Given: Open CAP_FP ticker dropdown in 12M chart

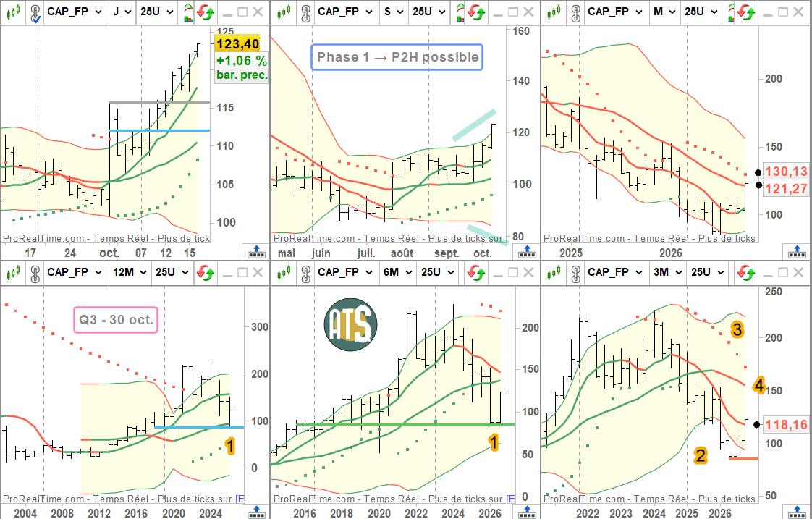Looking at the screenshot, I should (75, 272).
